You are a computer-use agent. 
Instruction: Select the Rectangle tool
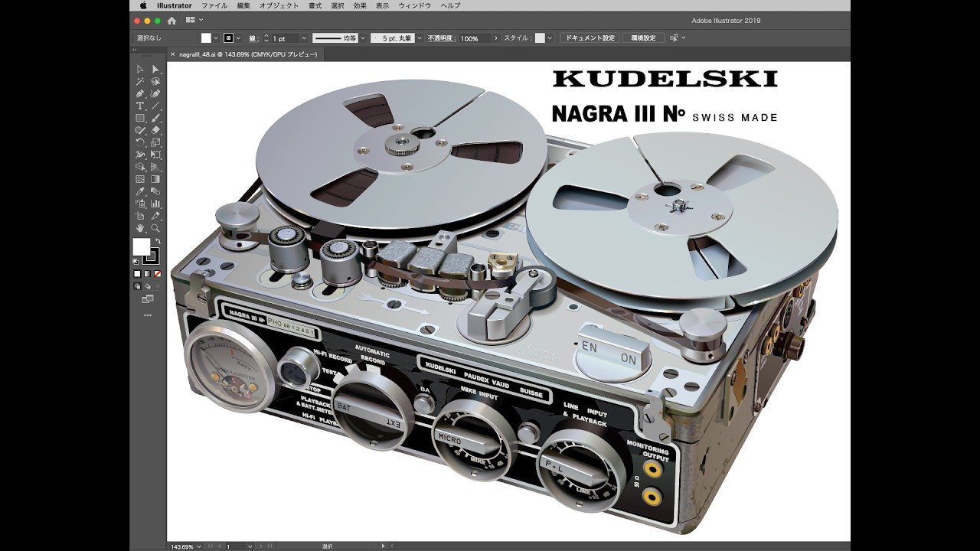tap(140, 118)
